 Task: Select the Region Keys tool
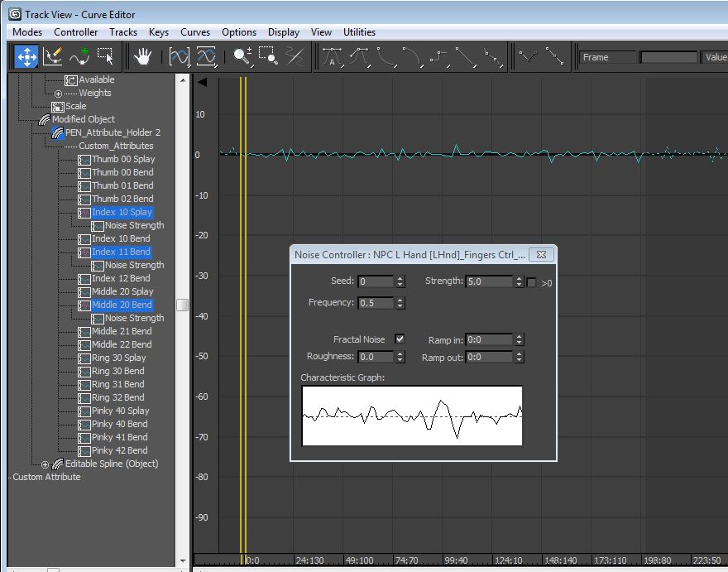click(x=106, y=56)
